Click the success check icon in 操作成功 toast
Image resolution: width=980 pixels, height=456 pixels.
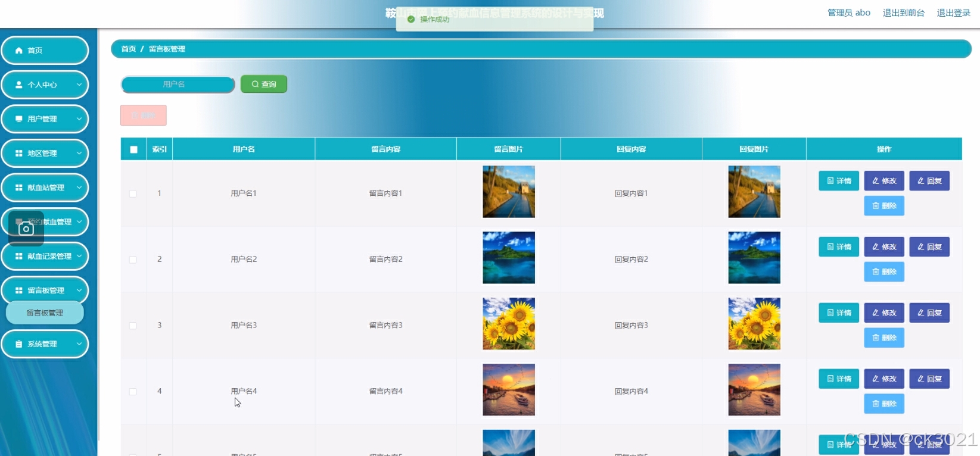[x=411, y=19]
